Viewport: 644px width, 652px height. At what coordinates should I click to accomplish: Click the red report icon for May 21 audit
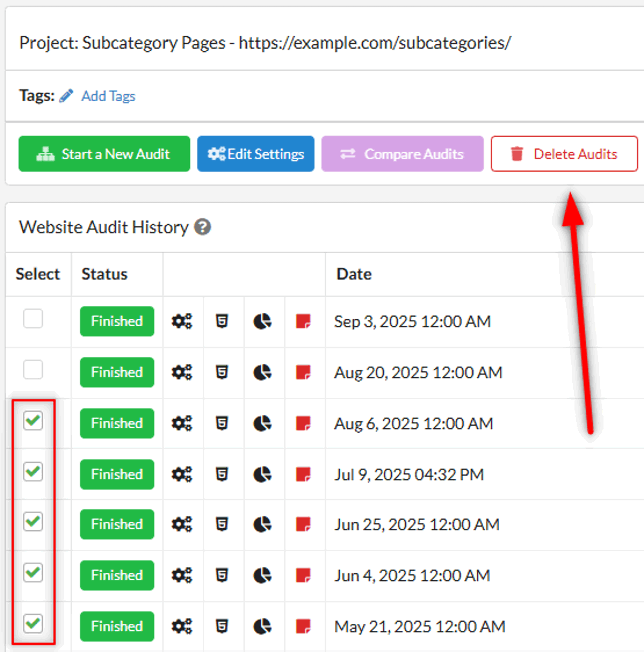click(303, 626)
